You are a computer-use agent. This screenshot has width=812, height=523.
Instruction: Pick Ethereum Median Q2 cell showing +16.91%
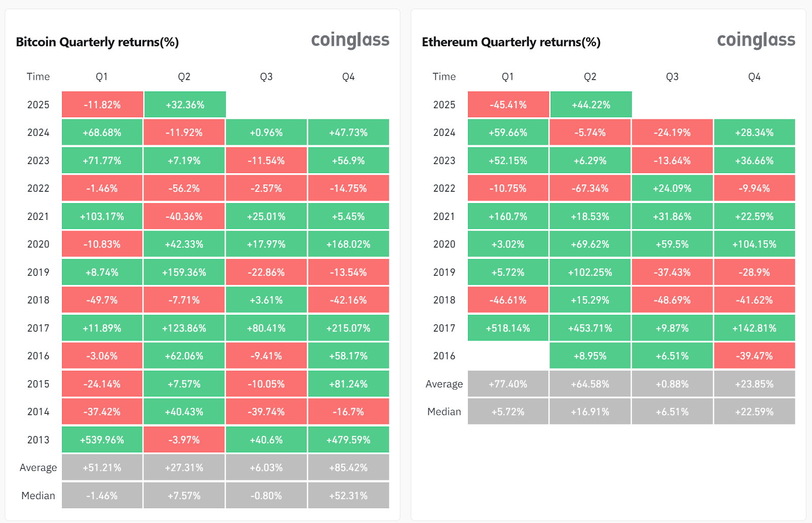click(590, 412)
